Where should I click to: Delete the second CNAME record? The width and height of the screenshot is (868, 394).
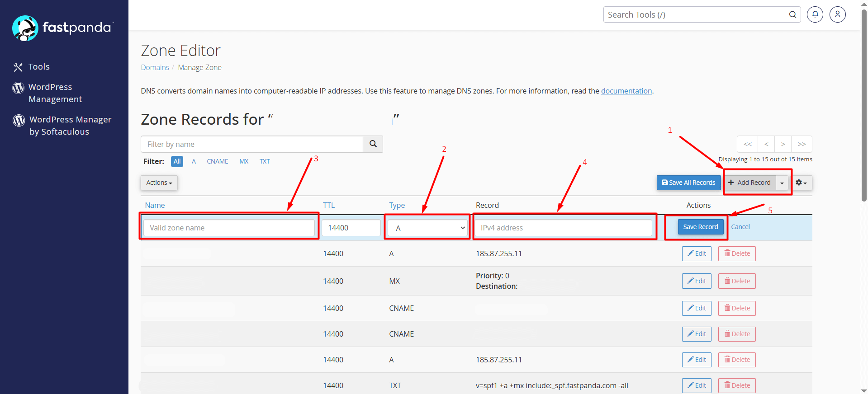[737, 334]
